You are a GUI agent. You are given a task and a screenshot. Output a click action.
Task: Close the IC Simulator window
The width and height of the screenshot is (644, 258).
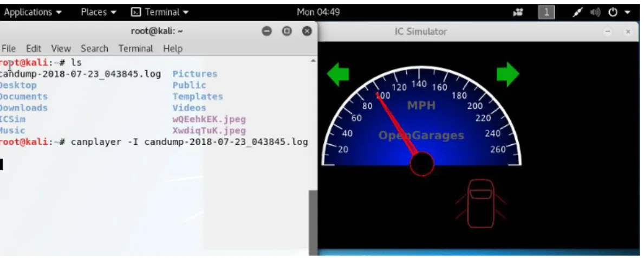(628, 31)
